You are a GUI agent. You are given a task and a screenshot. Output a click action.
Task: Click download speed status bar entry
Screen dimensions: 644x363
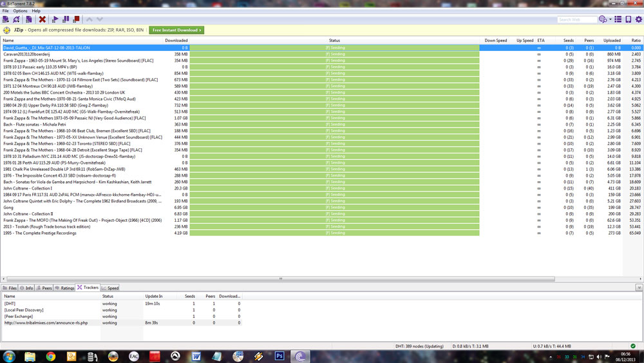click(470, 346)
